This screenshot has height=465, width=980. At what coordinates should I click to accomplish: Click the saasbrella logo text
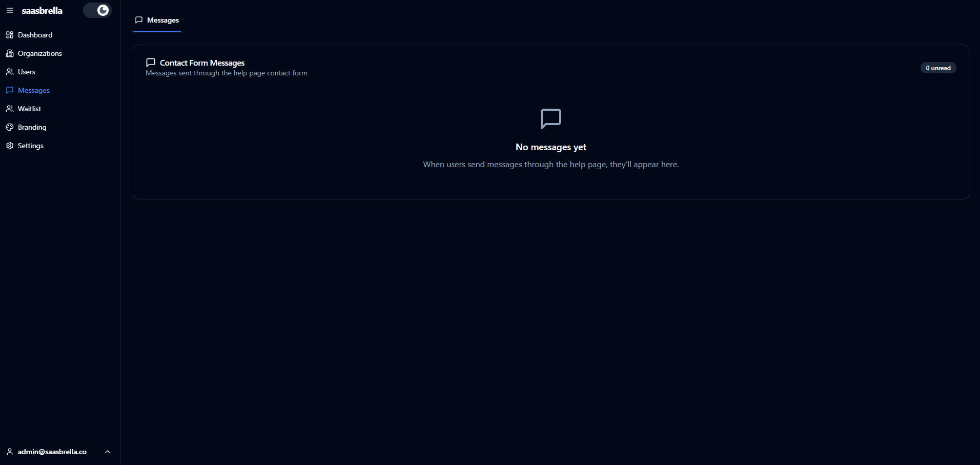[42, 10]
